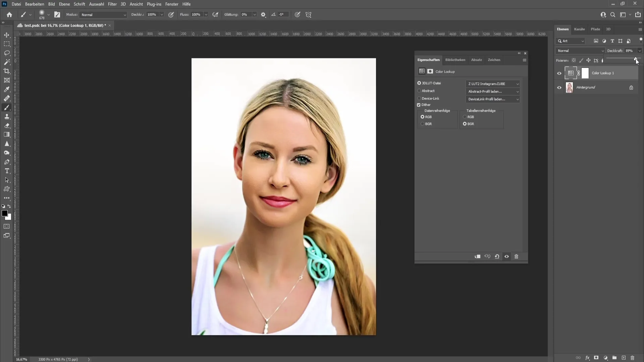Open the Ebene menu
Viewport: 644px width, 362px height.
click(64, 4)
